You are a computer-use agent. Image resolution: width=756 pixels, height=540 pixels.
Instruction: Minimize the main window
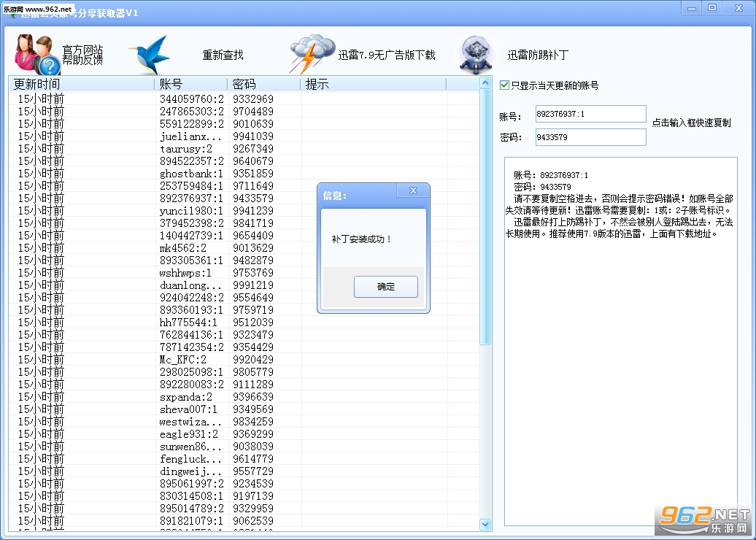pos(692,8)
